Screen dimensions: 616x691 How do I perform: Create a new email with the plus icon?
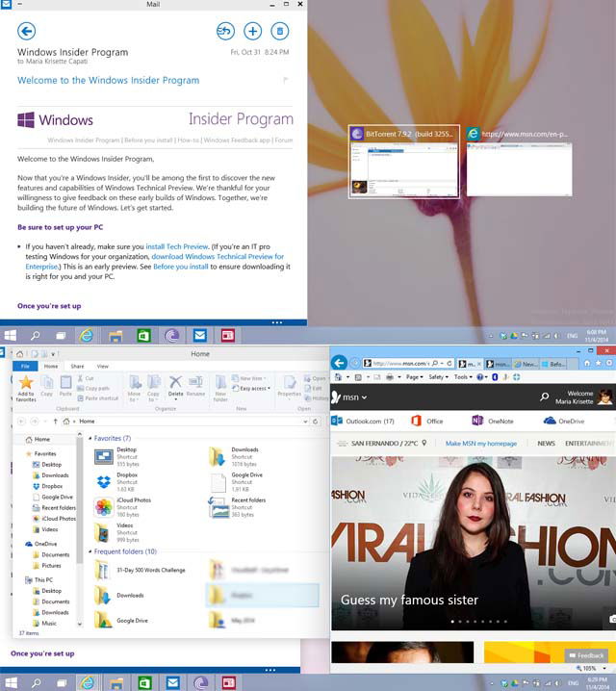[252, 31]
